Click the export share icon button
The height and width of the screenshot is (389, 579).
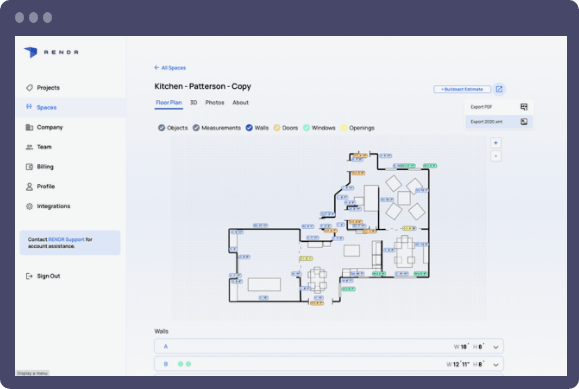pos(499,89)
